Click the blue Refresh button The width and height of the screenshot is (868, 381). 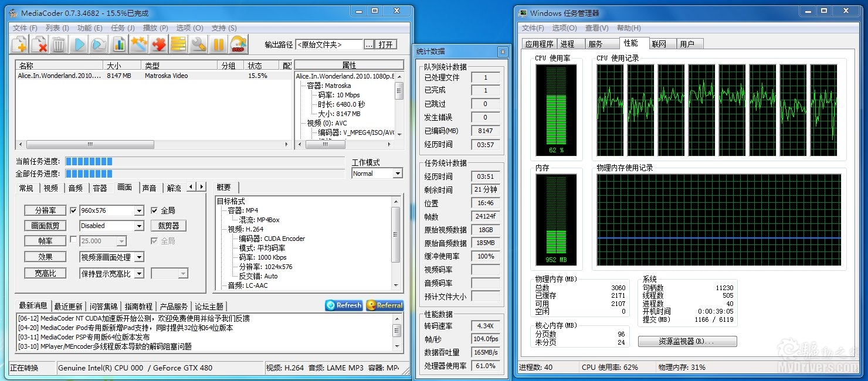[344, 305]
